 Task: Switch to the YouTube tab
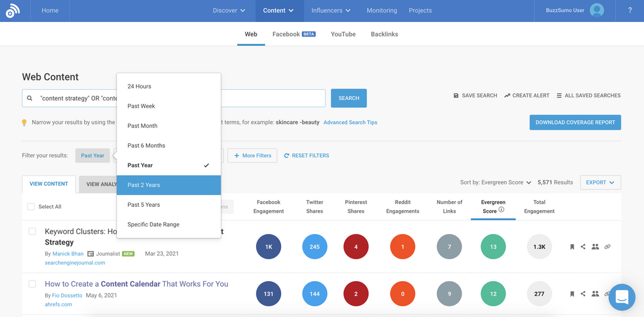(x=343, y=34)
